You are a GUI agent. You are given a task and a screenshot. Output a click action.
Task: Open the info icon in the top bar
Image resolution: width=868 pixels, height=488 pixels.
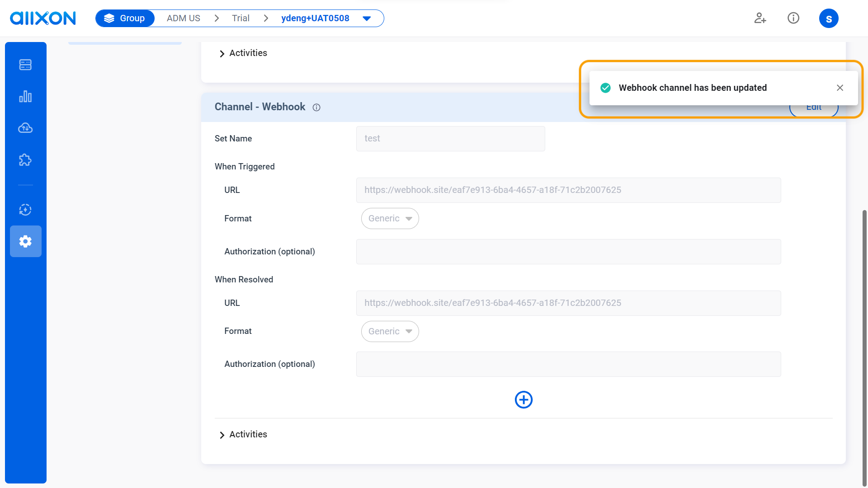(x=793, y=18)
